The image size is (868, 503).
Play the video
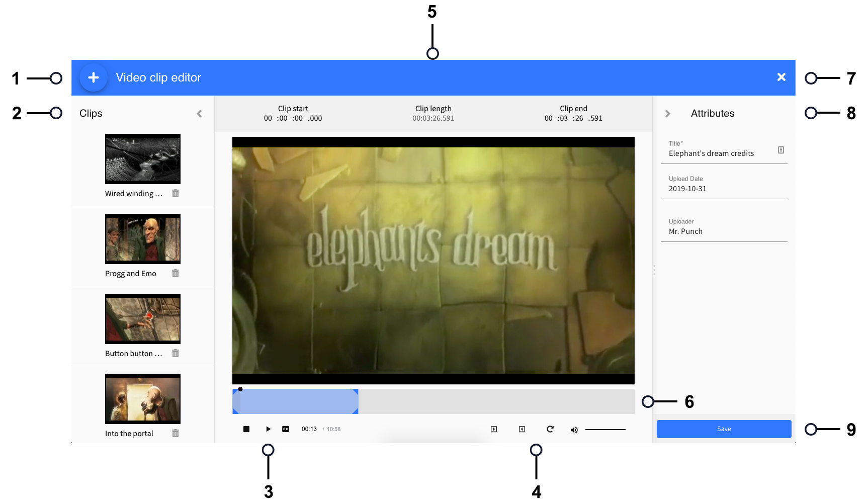point(268,429)
